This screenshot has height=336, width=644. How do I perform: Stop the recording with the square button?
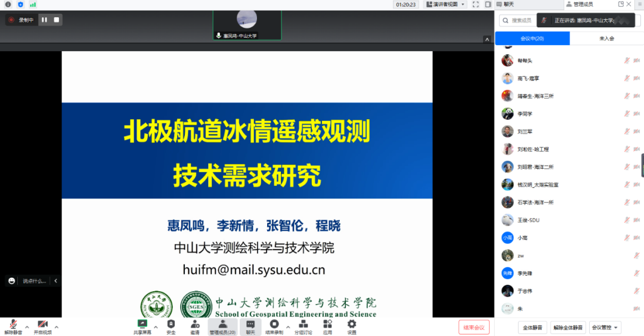[x=57, y=20]
